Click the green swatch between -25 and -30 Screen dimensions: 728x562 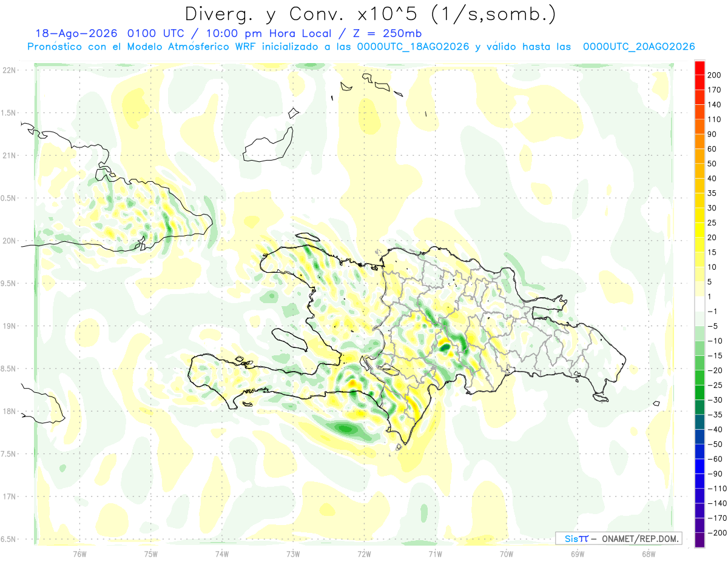(699, 392)
